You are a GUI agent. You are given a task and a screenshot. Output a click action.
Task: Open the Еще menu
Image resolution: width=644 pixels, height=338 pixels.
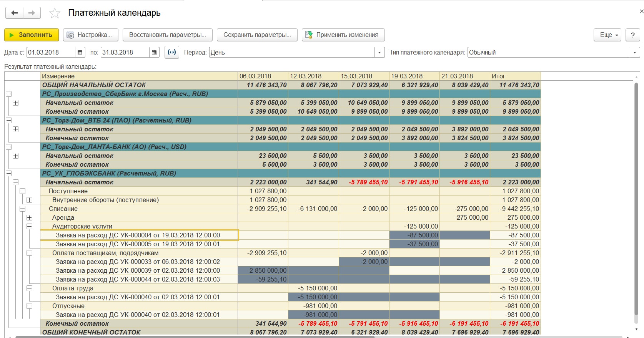(x=608, y=35)
